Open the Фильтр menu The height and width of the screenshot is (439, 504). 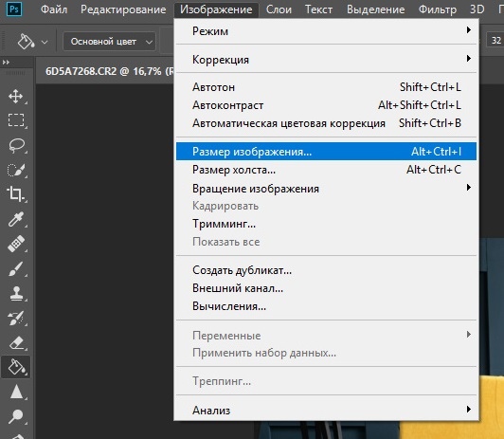[437, 9]
